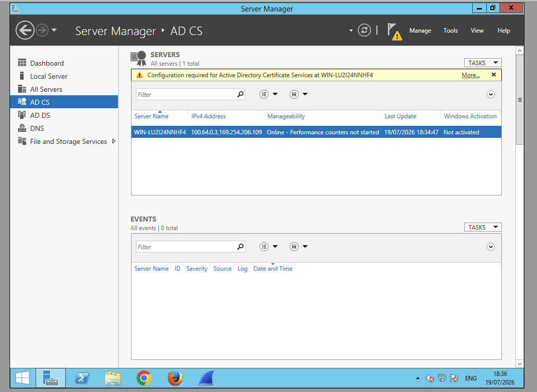Open the Servers TASKS dropdown
537x392 pixels.
point(482,63)
